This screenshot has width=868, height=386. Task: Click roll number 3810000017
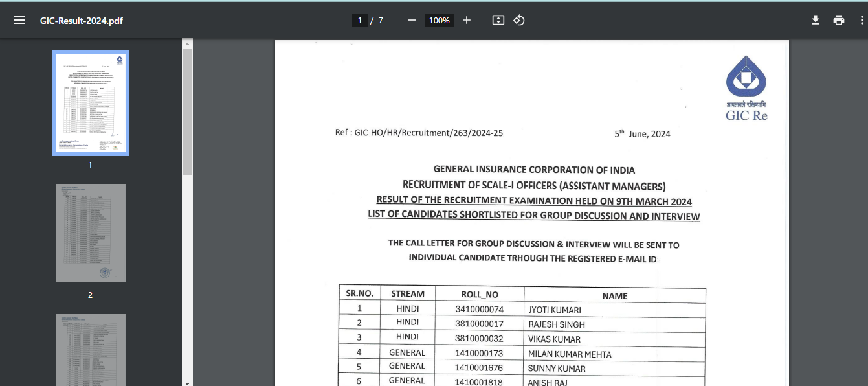(479, 324)
